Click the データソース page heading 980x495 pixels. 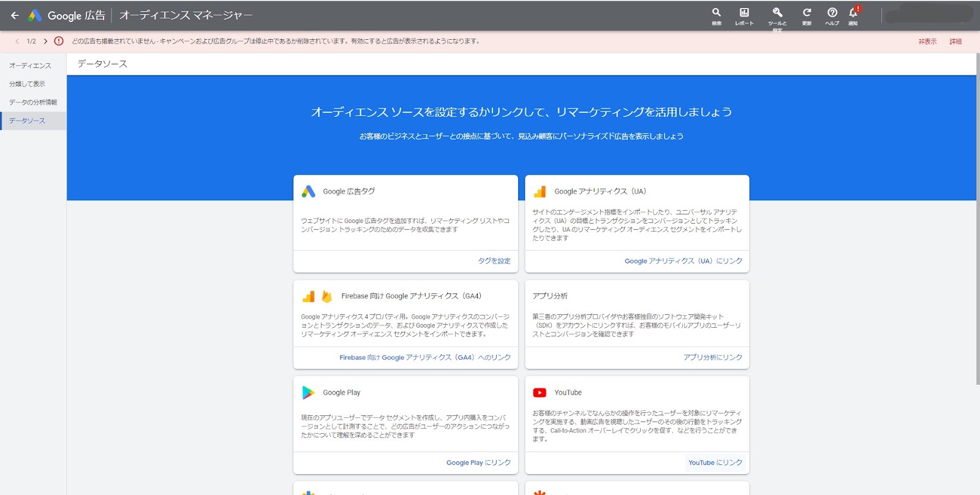[102, 64]
